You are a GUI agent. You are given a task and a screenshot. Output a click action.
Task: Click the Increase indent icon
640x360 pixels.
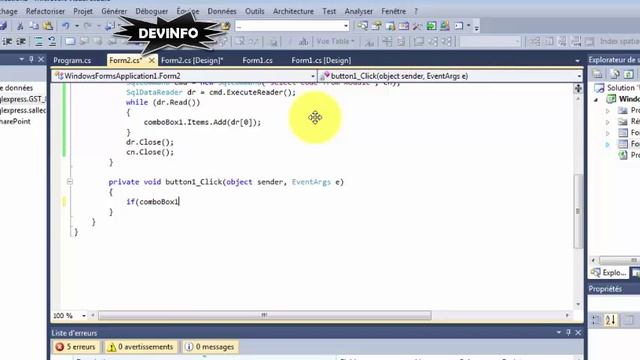21,42
